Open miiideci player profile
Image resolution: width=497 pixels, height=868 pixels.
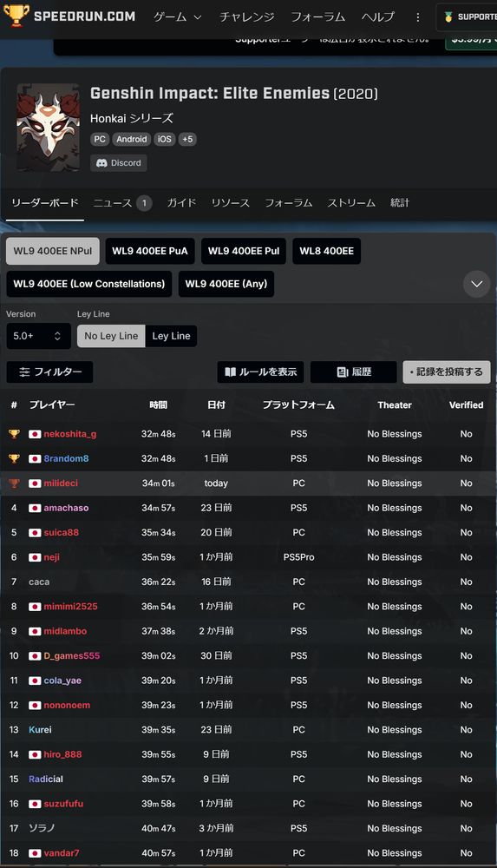point(61,483)
